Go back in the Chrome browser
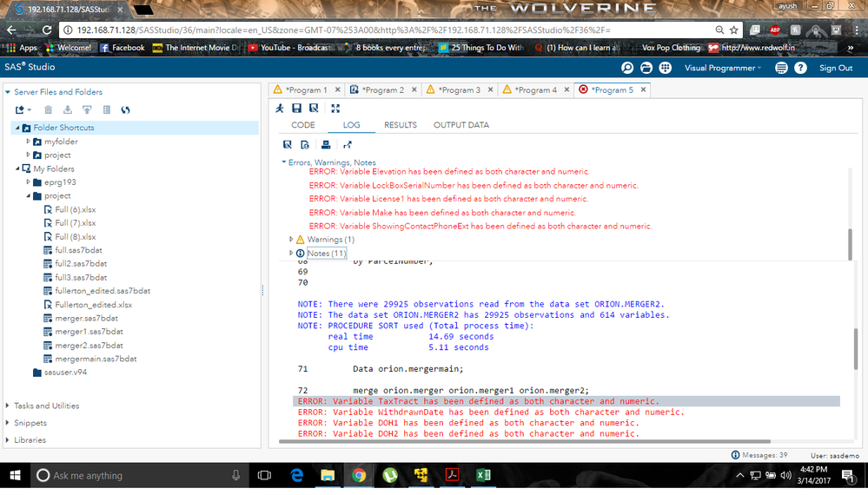The height and width of the screenshot is (495, 868). pyautogui.click(x=11, y=30)
